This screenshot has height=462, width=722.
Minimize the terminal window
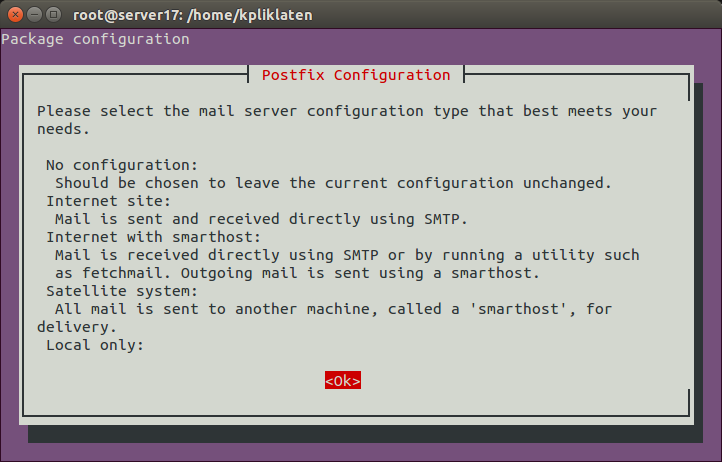(35, 15)
